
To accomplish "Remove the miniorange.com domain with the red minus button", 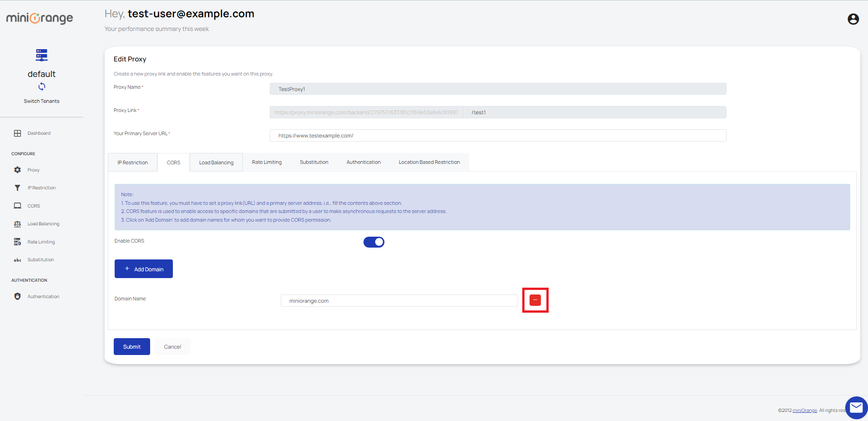I will pyautogui.click(x=535, y=300).
